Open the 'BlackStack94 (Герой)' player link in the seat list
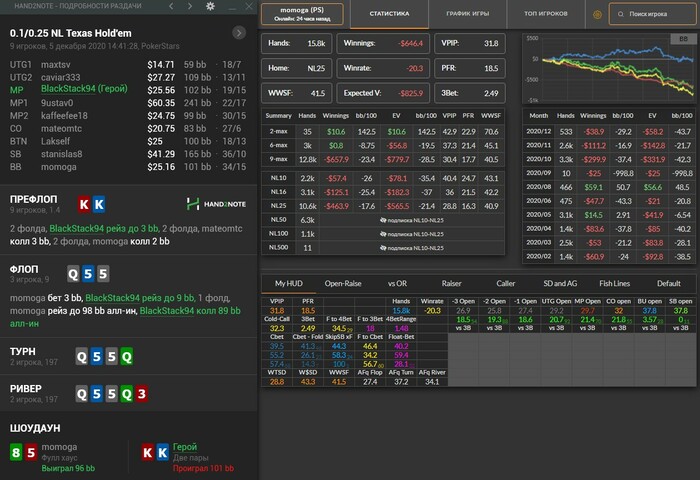The width and height of the screenshot is (700, 480). pos(84,89)
